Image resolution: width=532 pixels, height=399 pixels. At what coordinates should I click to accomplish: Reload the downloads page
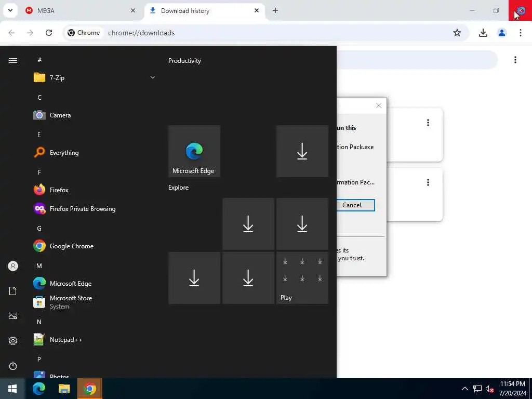[x=49, y=33]
